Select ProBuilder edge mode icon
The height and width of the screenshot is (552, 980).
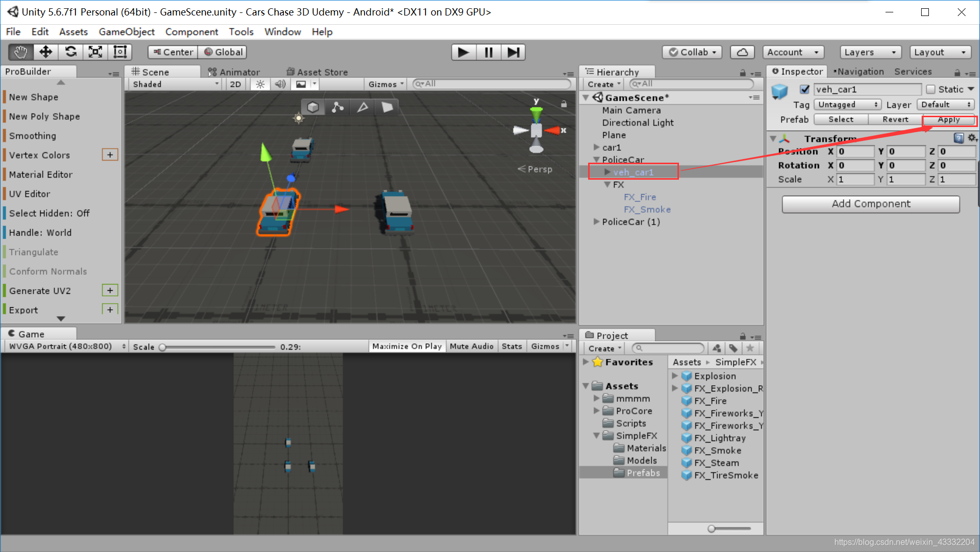point(362,107)
